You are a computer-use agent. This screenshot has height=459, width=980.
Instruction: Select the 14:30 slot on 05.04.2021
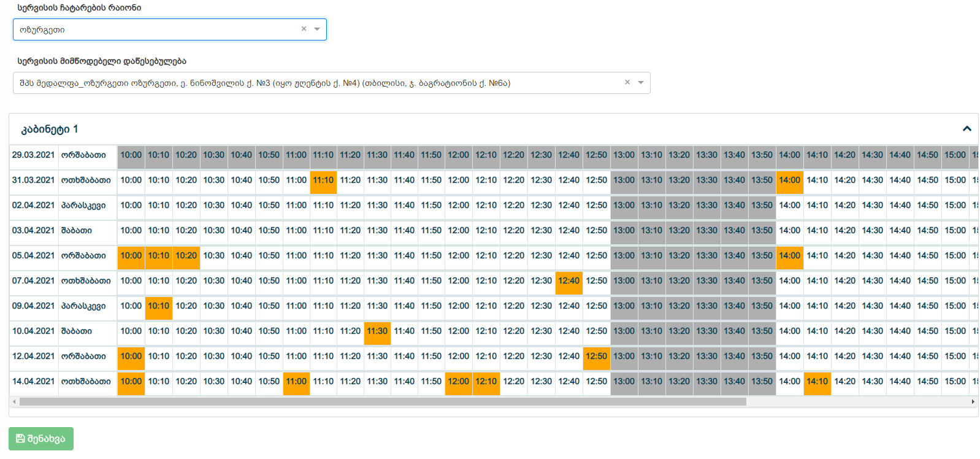(872, 256)
